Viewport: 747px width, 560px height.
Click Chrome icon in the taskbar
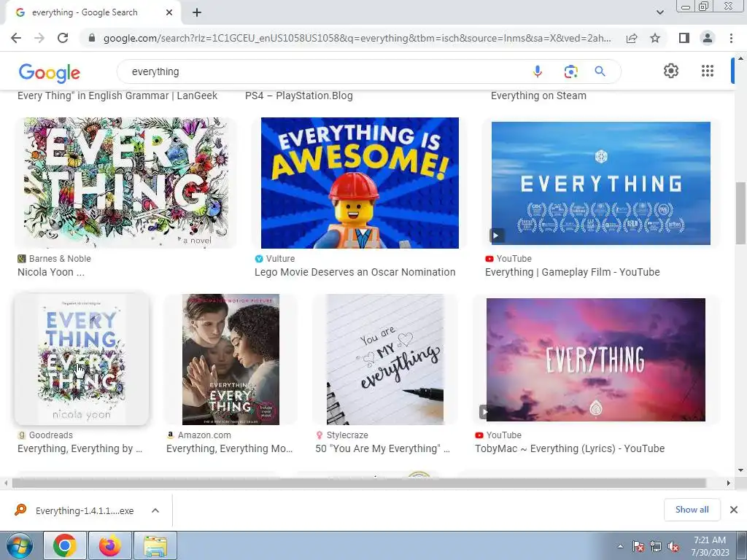(x=65, y=545)
